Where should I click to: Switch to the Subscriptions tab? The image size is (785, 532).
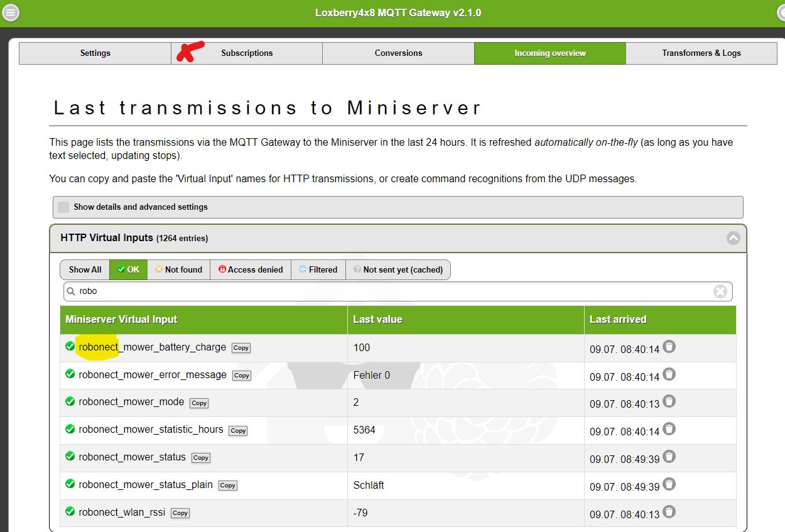(247, 53)
